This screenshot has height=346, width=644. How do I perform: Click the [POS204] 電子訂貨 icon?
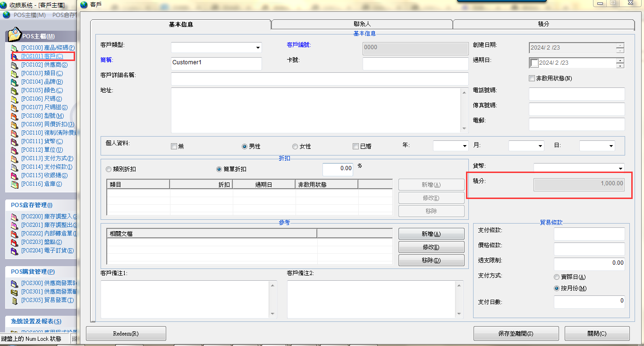click(x=15, y=251)
